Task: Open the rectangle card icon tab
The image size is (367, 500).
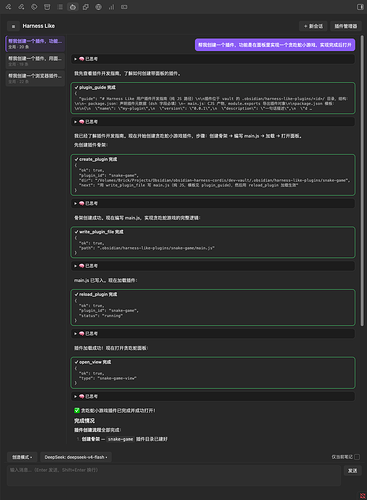Action: [x=124, y=7]
